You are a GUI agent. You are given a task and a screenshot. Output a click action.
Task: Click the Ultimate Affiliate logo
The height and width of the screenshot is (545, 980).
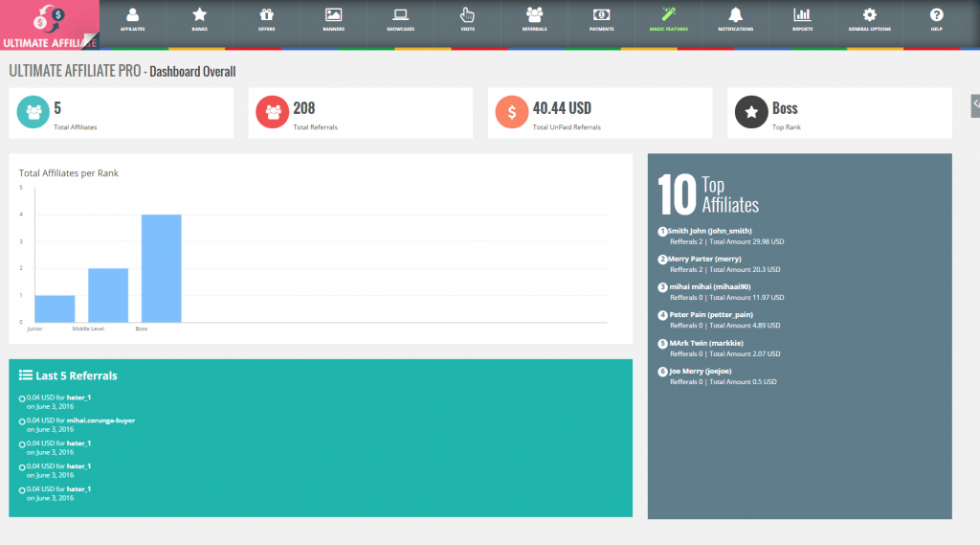(x=49, y=25)
